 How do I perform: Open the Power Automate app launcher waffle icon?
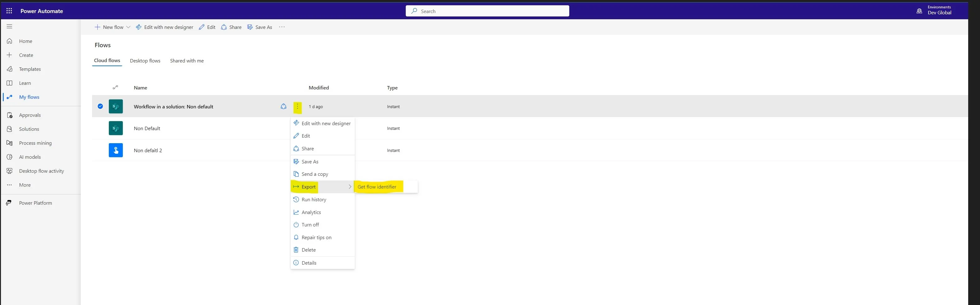coord(9,11)
